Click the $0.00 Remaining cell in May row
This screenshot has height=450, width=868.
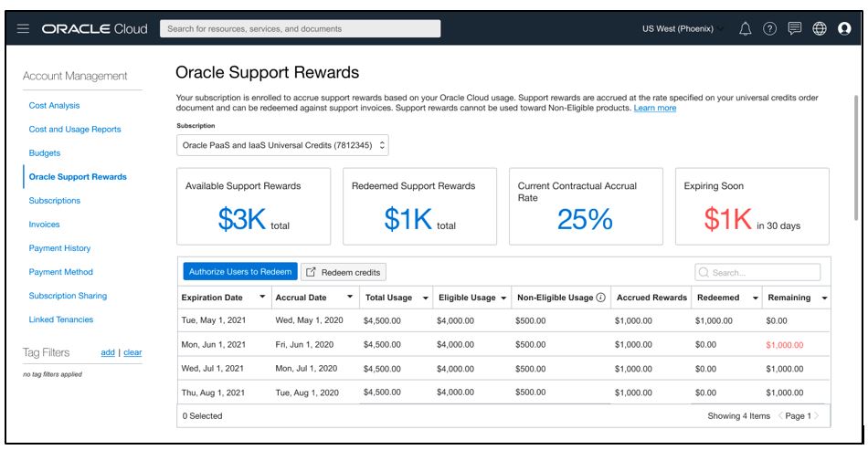point(777,320)
